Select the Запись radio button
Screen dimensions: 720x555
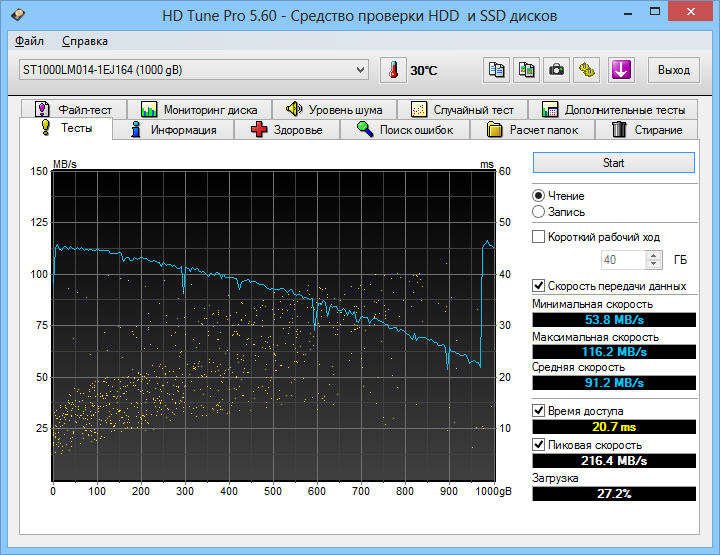point(539,212)
